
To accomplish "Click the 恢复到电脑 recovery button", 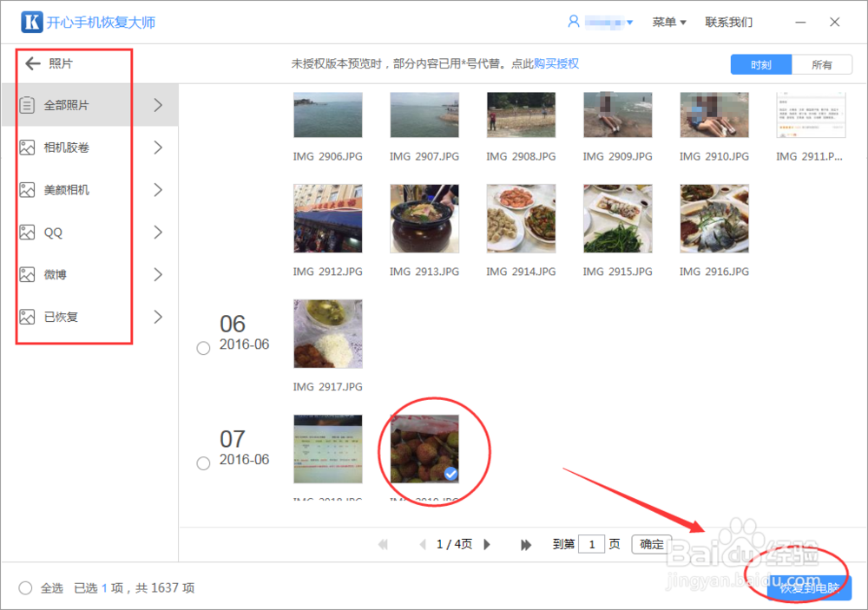I will (811, 587).
